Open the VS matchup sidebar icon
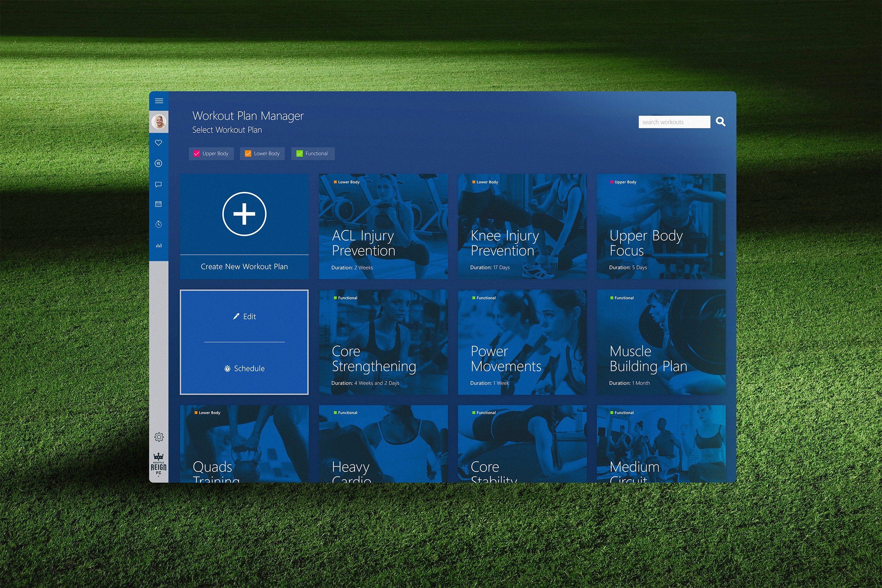The image size is (882, 588). [159, 163]
